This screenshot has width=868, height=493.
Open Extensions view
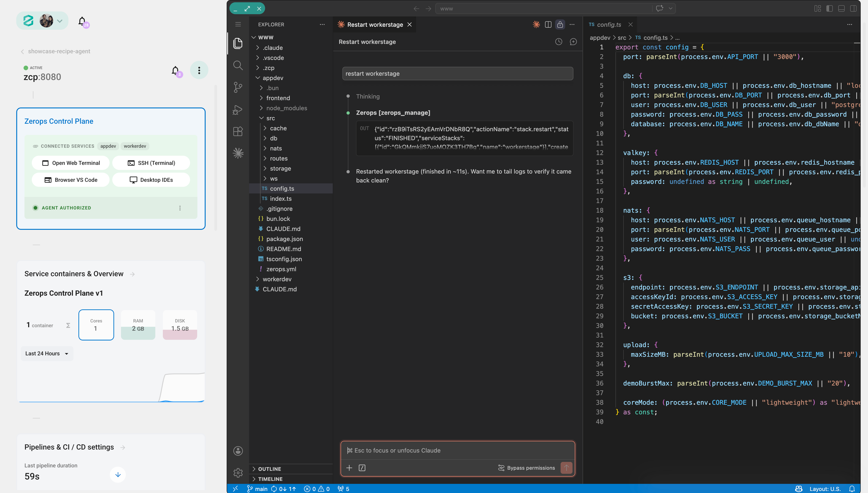tap(238, 131)
